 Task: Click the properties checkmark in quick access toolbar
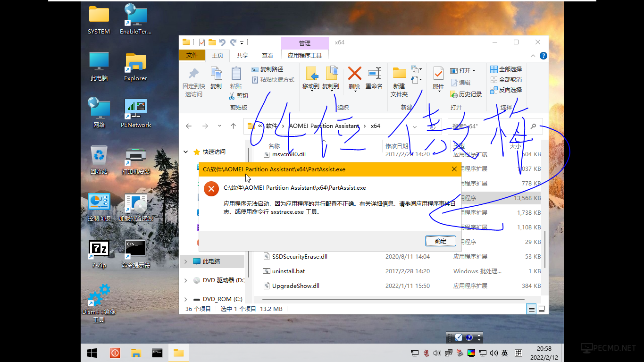pos(202,42)
